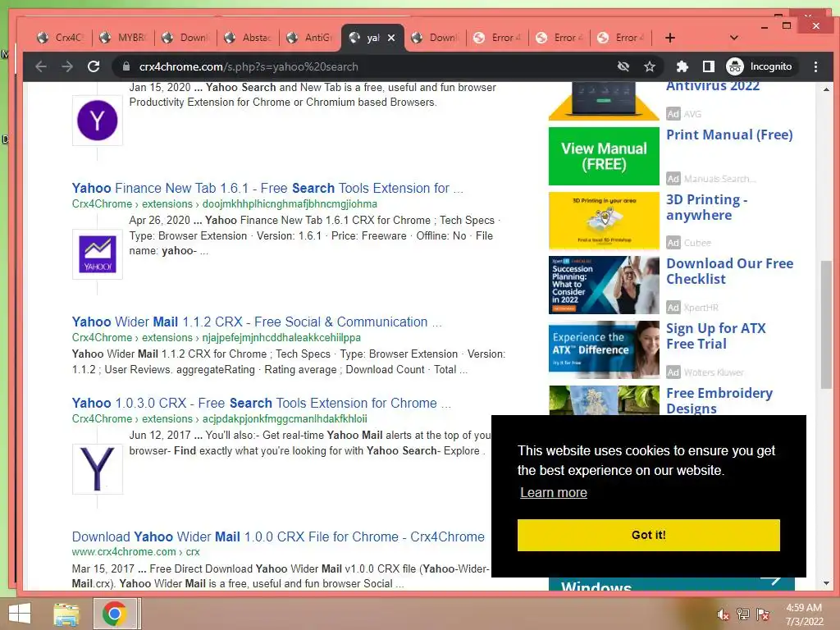Viewport: 840px width, 630px height.
Task: Click the scroll down arrow
Action: click(825, 583)
